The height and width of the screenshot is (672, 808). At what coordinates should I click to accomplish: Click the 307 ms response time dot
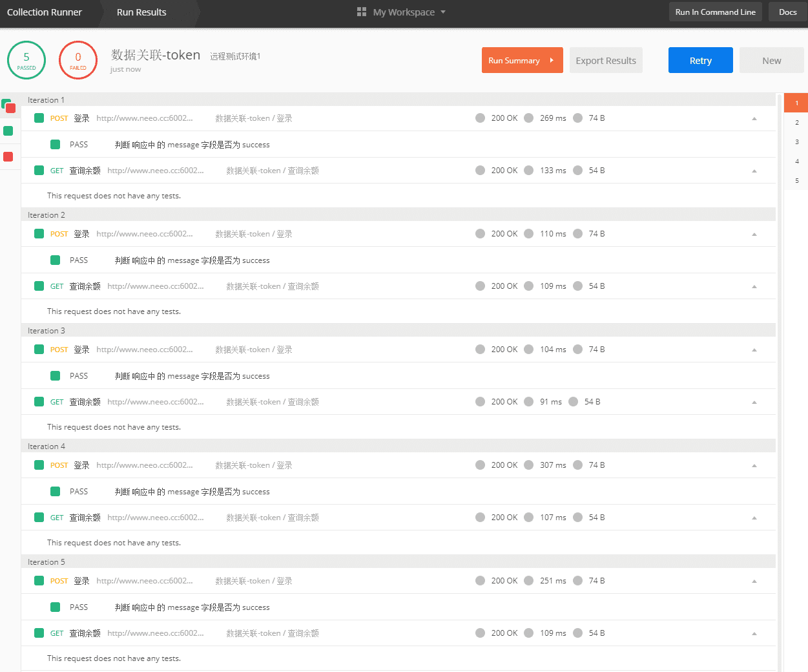[x=529, y=465]
